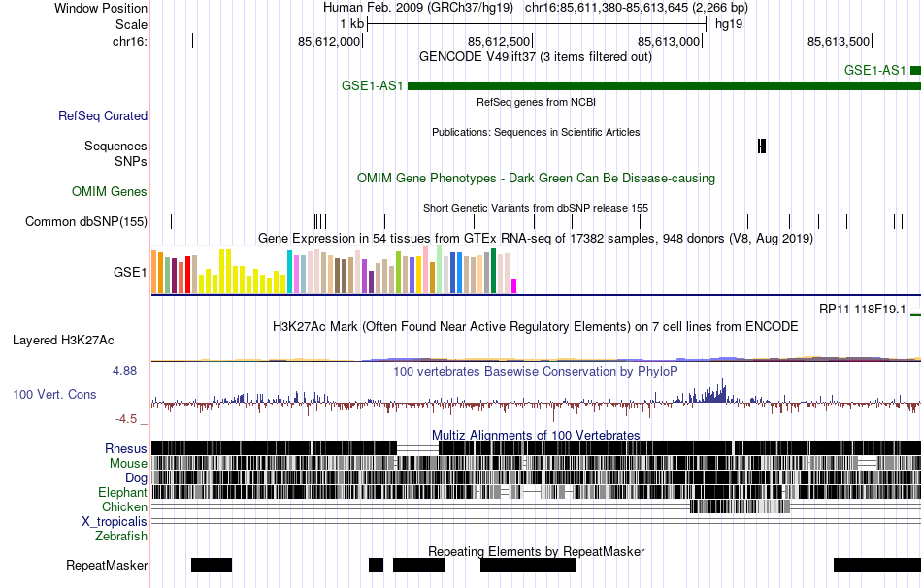Click the hg19 label beside the scale bar
The image size is (922, 588).
pos(729,24)
